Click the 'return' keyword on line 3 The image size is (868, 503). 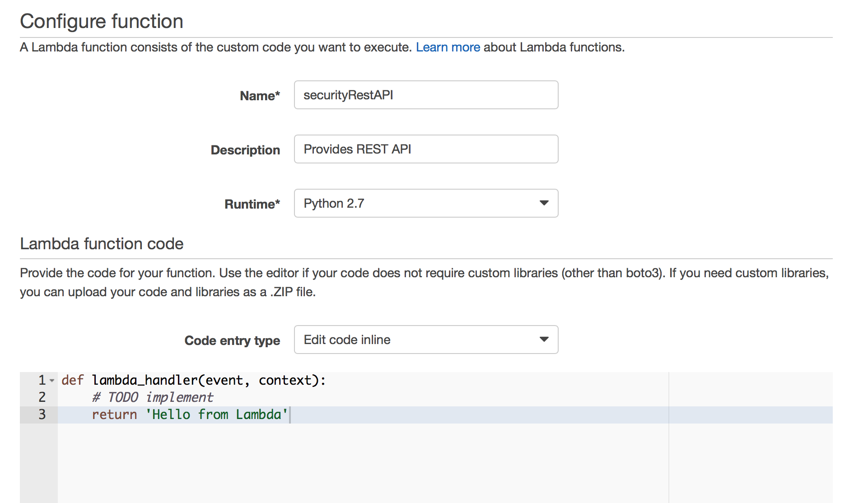pyautogui.click(x=114, y=415)
